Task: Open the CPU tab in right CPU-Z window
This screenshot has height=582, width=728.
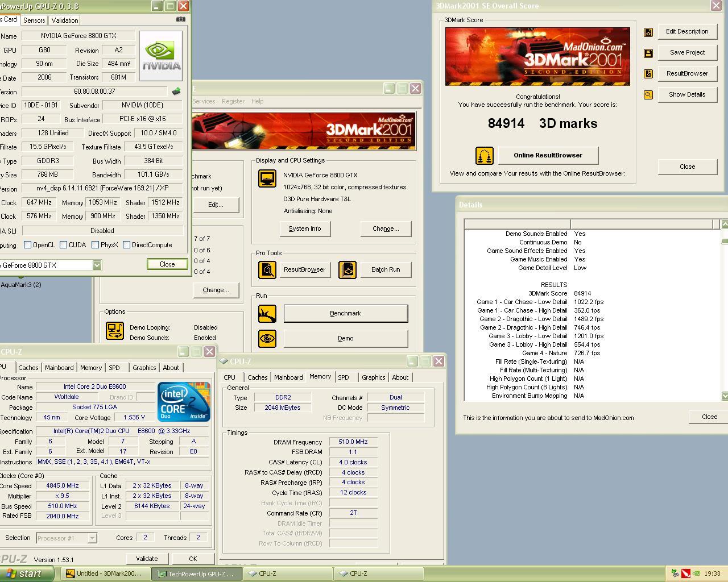Action: point(230,377)
